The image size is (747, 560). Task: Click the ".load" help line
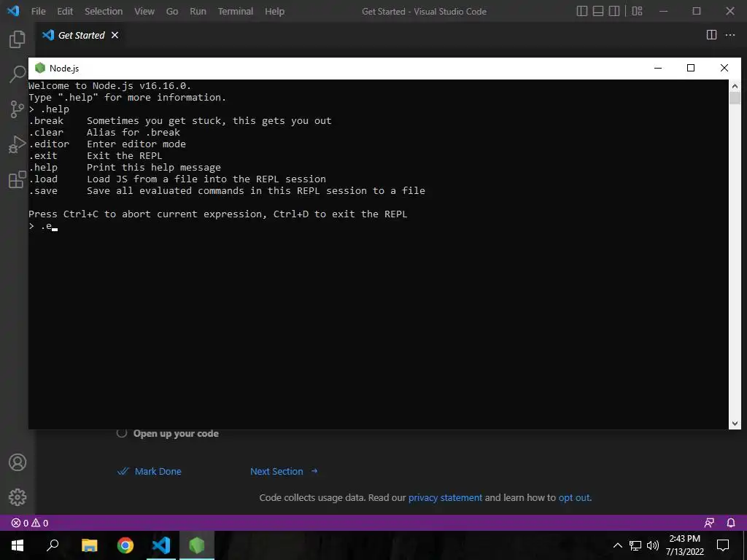177,179
